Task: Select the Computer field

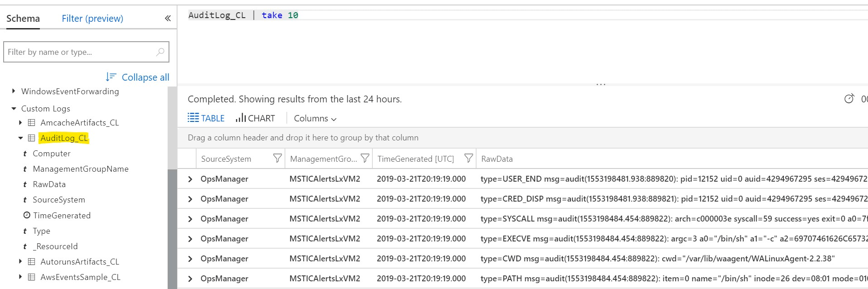Action: tap(52, 154)
